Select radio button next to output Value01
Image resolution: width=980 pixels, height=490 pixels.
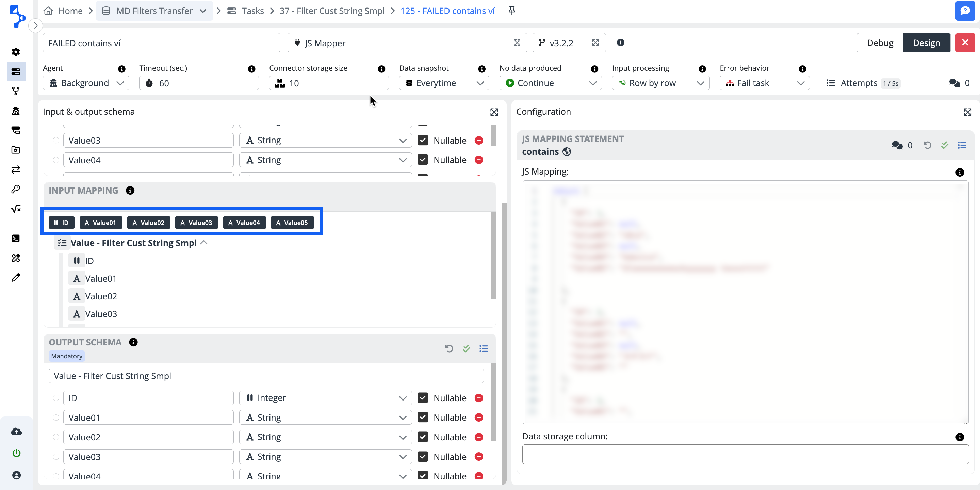[x=56, y=418]
